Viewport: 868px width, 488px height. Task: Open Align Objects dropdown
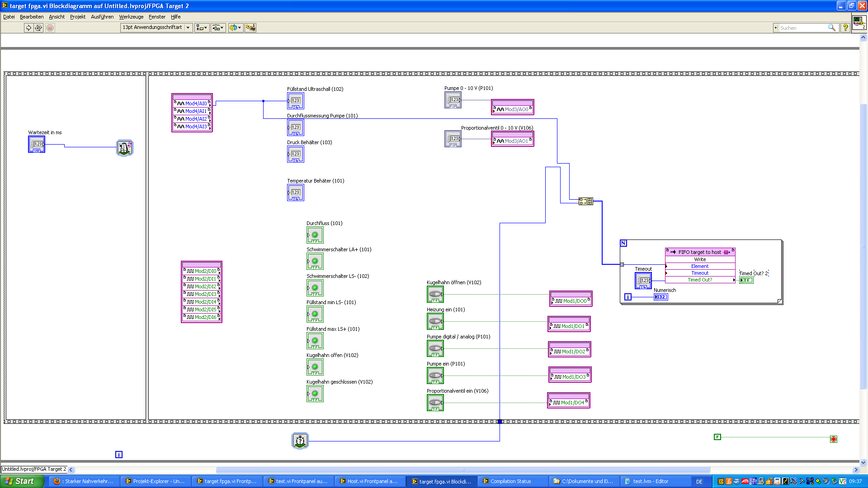[202, 28]
